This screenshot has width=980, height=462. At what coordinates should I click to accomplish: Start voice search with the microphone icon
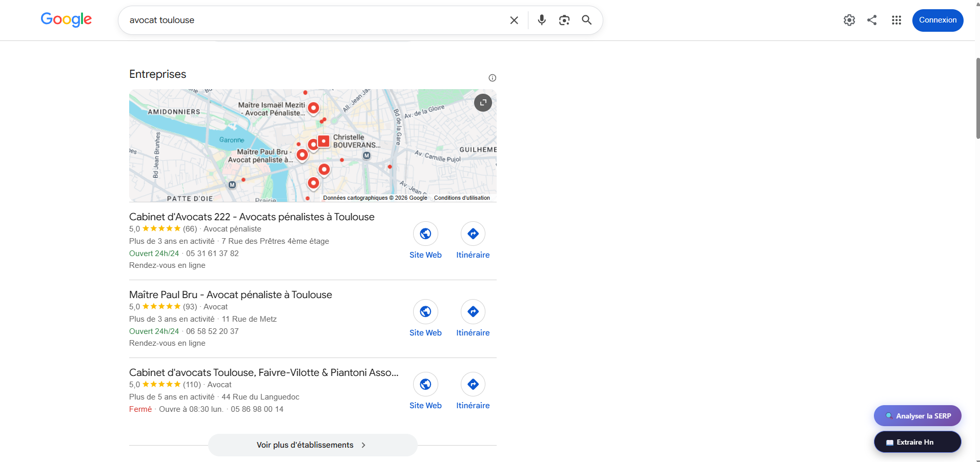[542, 20]
